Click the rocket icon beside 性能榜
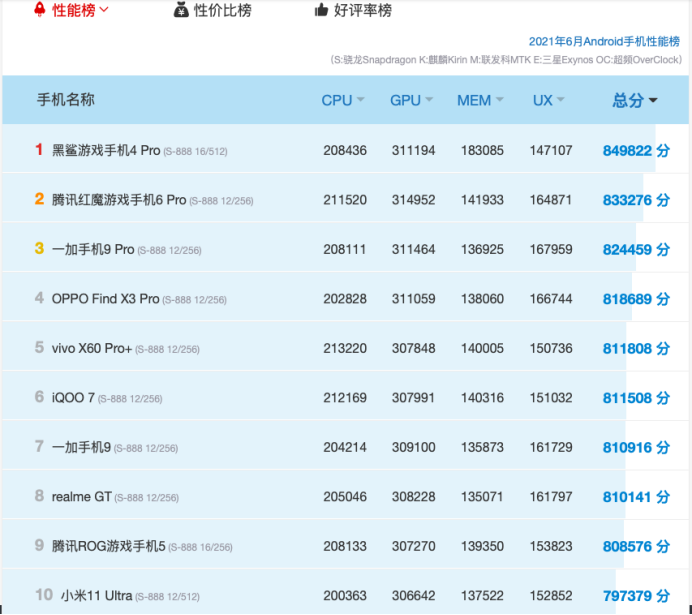The height and width of the screenshot is (615, 692). click(40, 9)
